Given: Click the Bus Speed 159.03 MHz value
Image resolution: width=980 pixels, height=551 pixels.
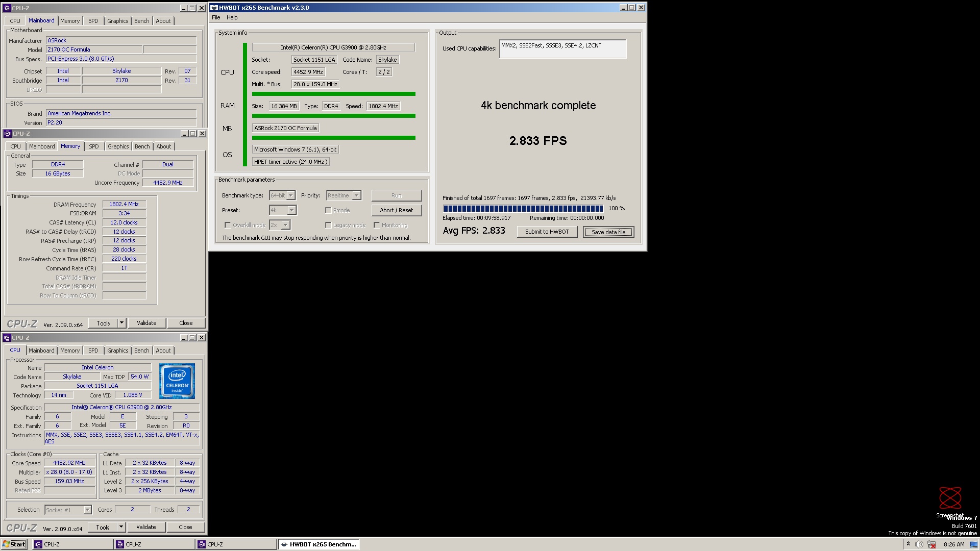Looking at the screenshot, I should pyautogui.click(x=69, y=481).
